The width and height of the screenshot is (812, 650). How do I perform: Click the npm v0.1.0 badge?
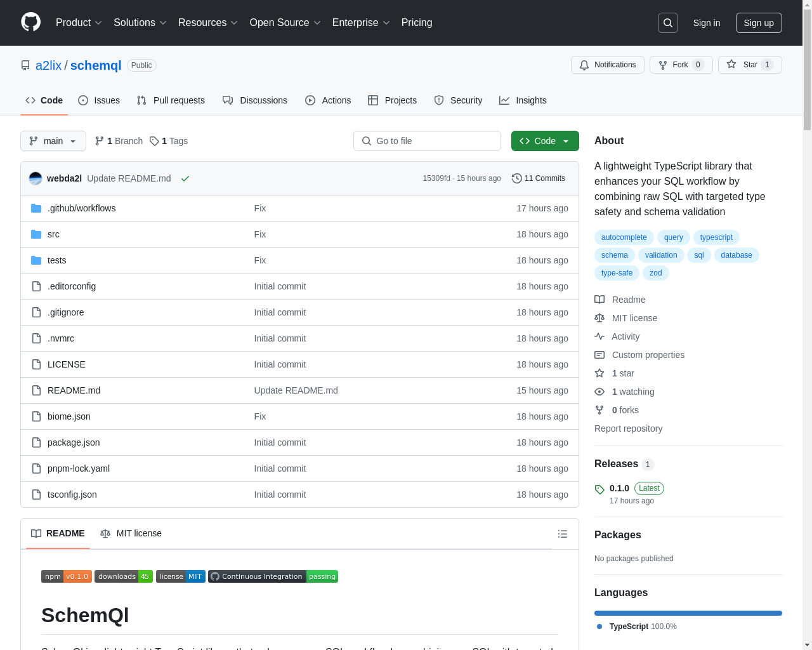pyautogui.click(x=67, y=576)
